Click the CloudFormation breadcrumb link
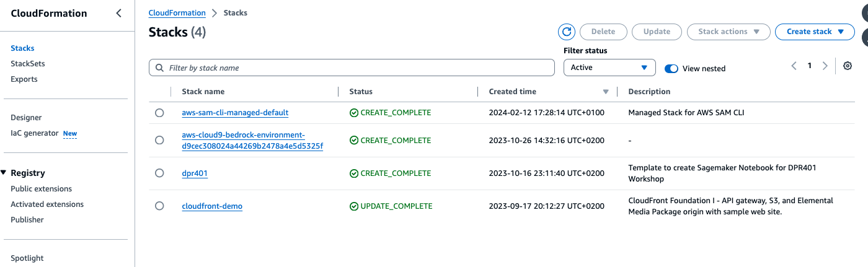This screenshot has width=868, height=267. point(177,13)
